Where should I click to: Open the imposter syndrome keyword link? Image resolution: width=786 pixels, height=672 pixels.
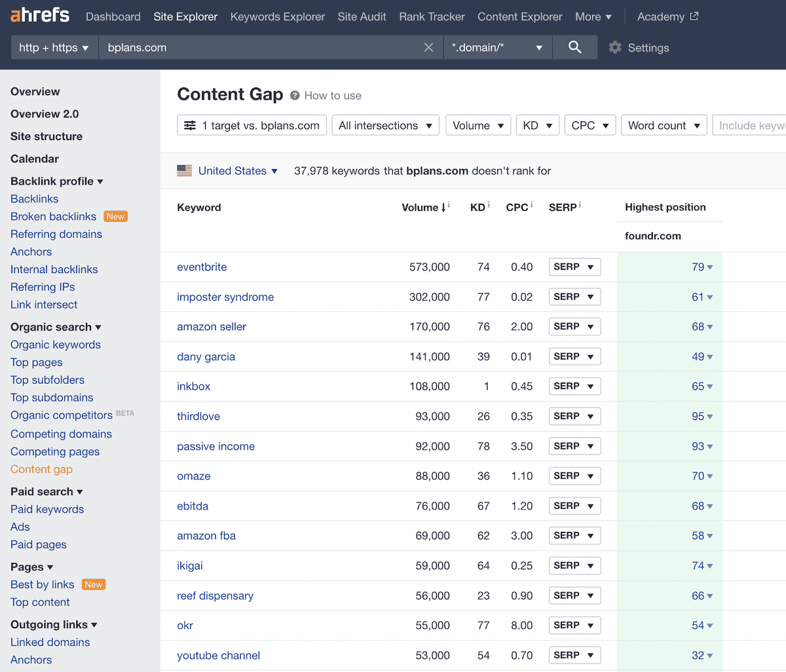click(225, 297)
